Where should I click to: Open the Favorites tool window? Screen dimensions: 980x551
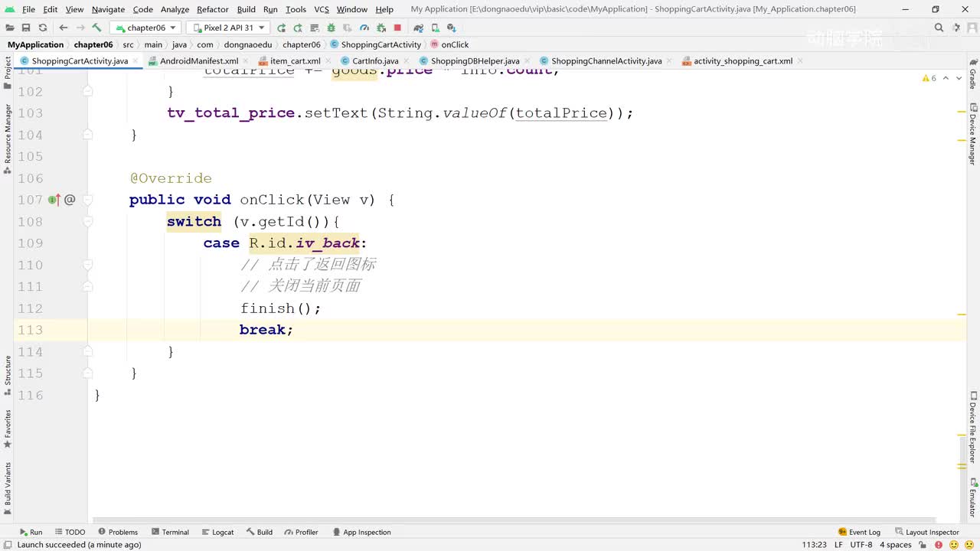[x=8, y=429]
